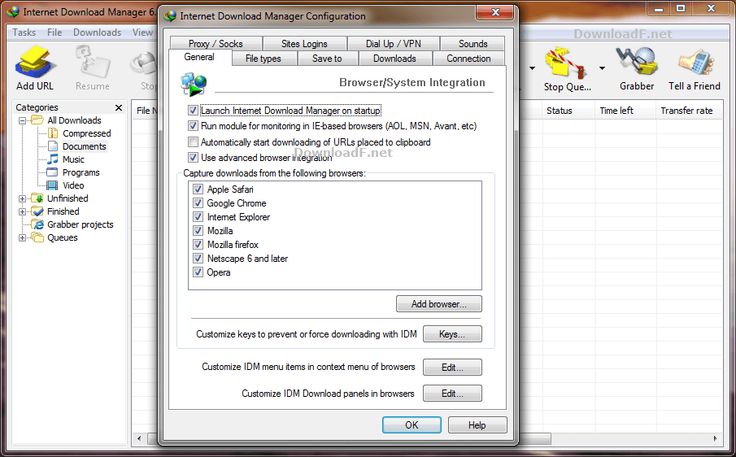Click the Finished folder icon
Viewport: 736px width, 457px height.
[x=37, y=211]
